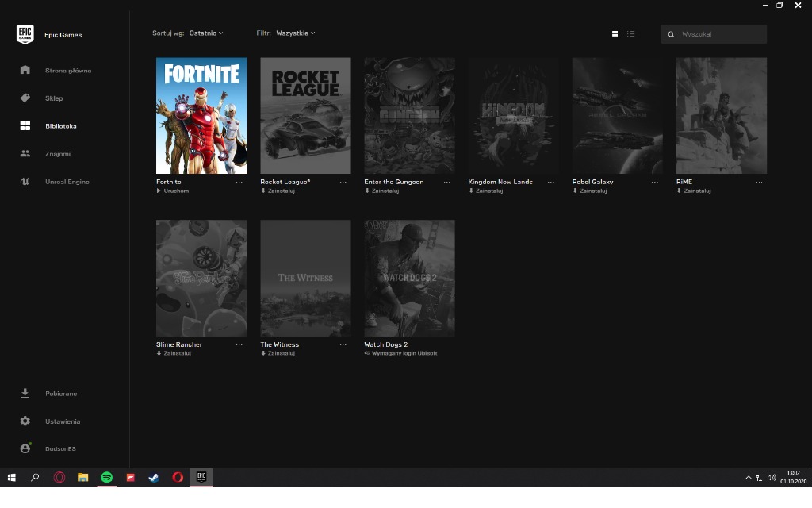Viewport: 812px width, 508px height.
Task: Open Ustawienia gear icon
Action: click(25, 421)
